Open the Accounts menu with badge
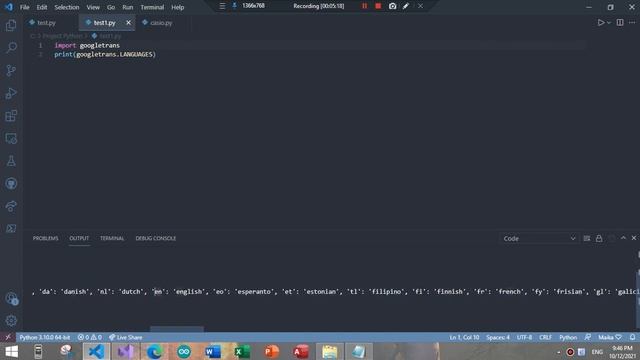Image resolution: width=640 pixels, height=360 pixels. [x=11, y=299]
